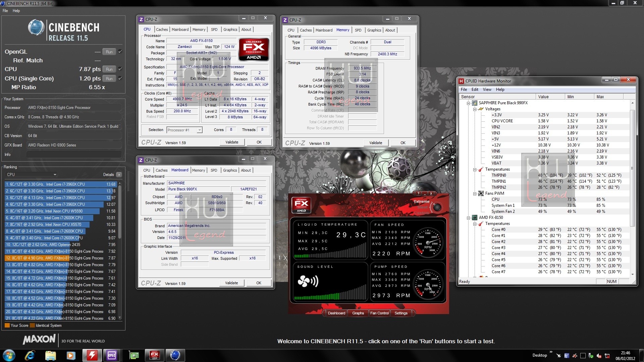Run the OpenGL benchmark
This screenshot has height=362, width=644.
(x=109, y=52)
